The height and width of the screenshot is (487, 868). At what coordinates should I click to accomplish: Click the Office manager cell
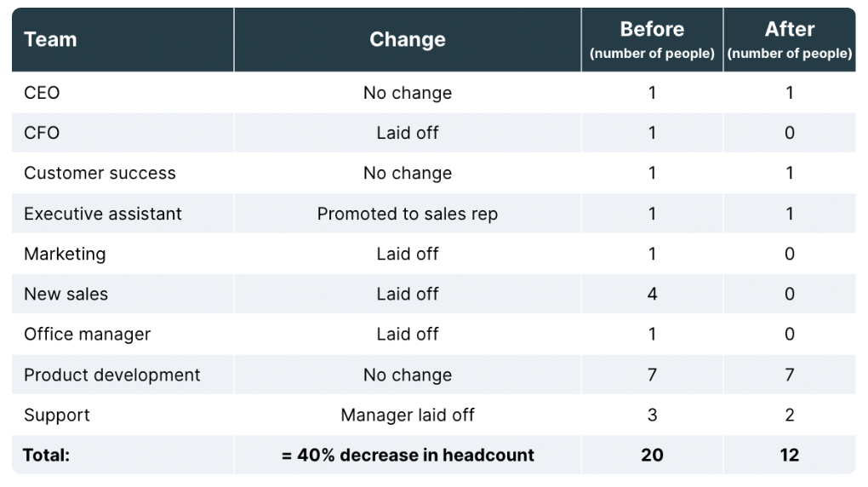pos(87,335)
